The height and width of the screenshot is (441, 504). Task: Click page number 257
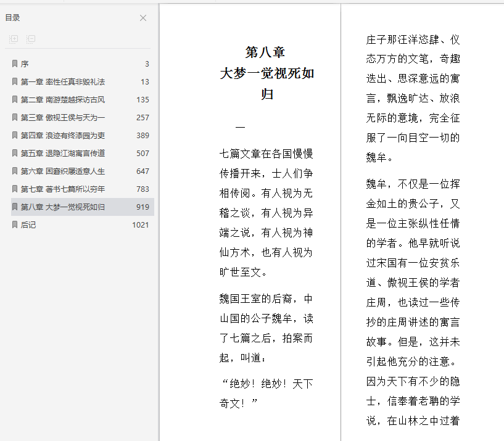(143, 118)
